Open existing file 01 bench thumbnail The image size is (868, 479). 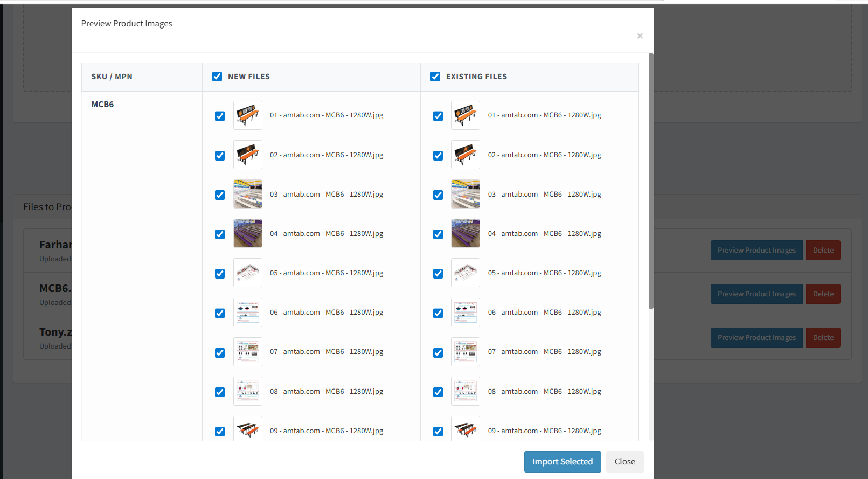(466, 115)
